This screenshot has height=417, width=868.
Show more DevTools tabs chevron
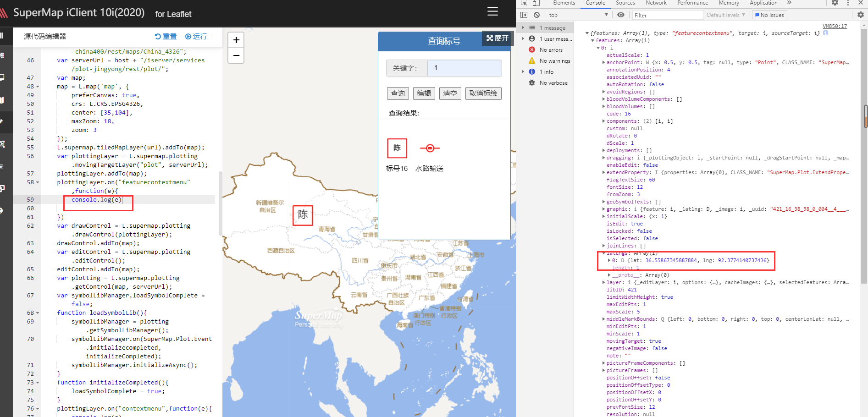789,3
